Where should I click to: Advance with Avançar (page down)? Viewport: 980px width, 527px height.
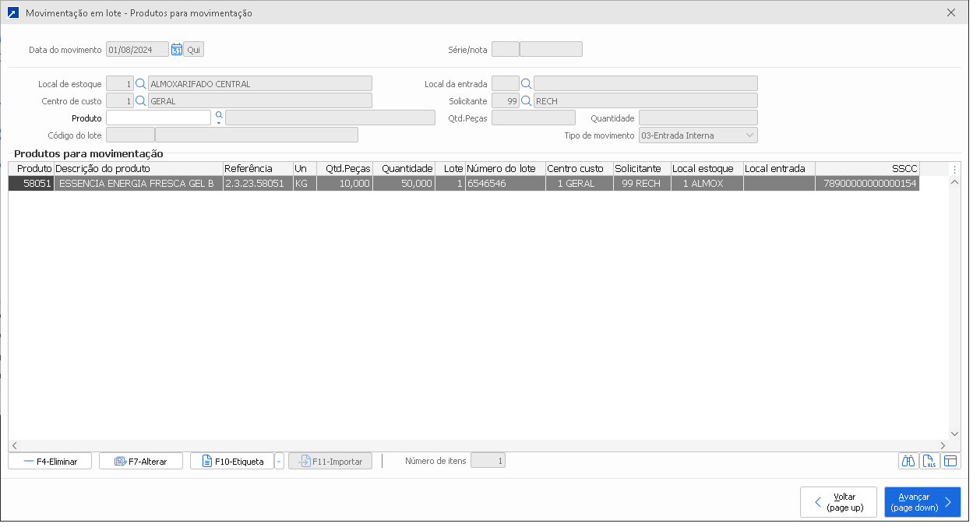922,502
